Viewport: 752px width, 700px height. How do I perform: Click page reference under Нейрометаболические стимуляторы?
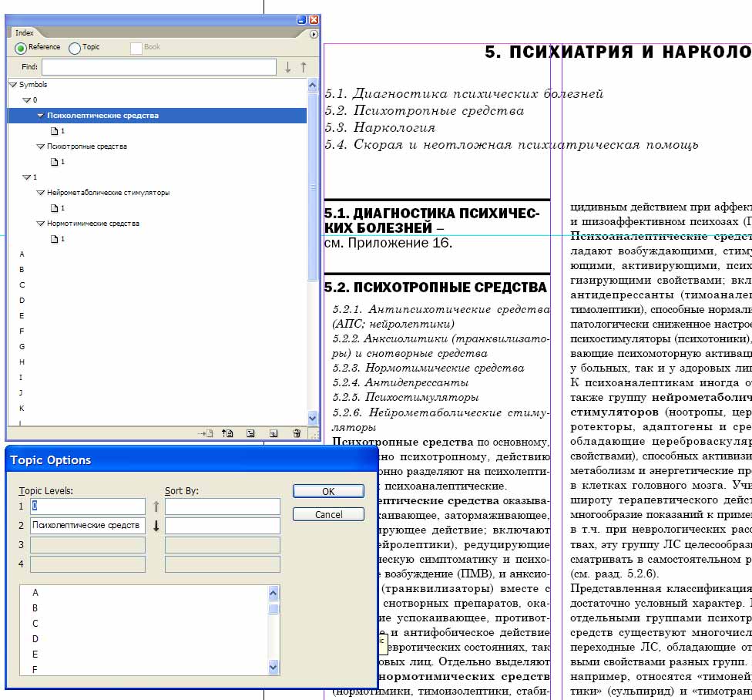[58, 207]
